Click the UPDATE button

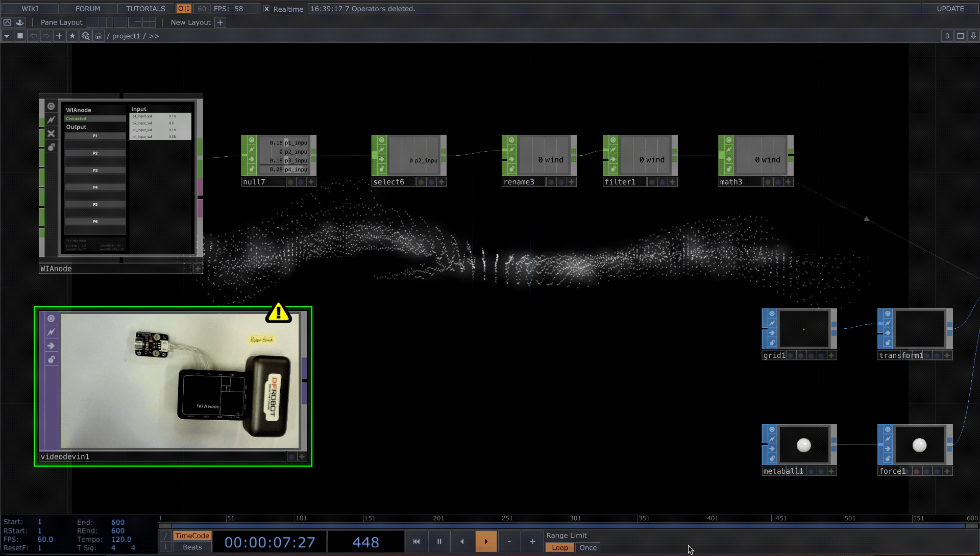950,9
